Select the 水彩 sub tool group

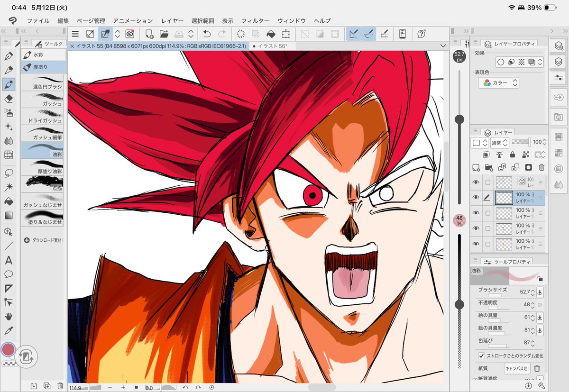44,55
